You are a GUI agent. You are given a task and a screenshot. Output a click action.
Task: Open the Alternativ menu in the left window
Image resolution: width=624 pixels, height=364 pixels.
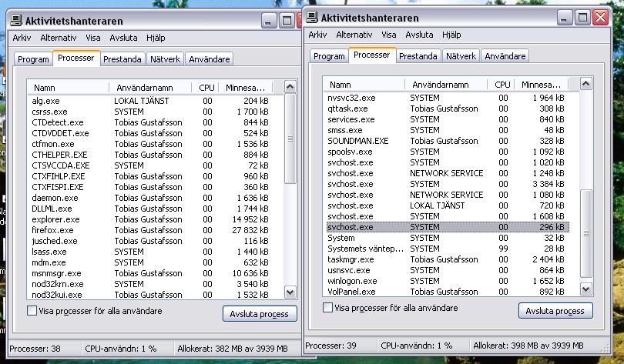pyautogui.click(x=59, y=37)
